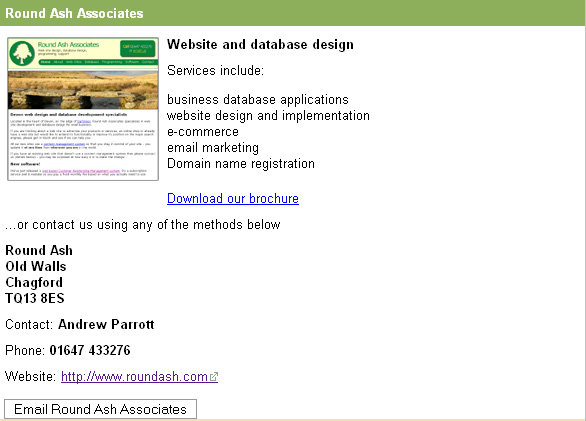Viewport: 586px width, 421px height.
Task: Click the e-commerce line
Action: [x=203, y=132]
